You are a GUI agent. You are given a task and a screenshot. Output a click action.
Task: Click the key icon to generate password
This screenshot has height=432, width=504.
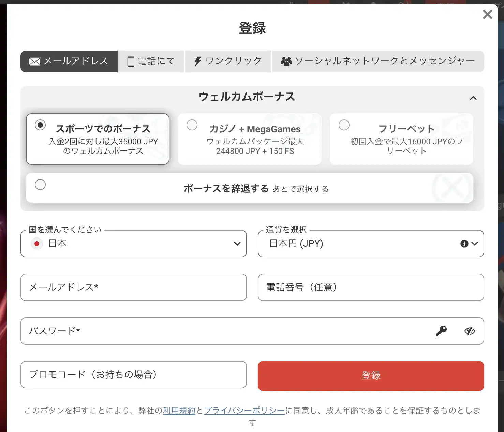(441, 331)
